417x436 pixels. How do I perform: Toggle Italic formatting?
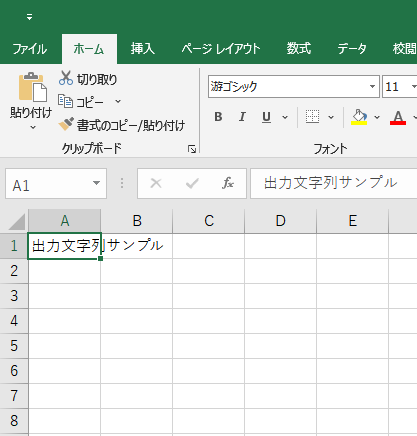point(242,117)
